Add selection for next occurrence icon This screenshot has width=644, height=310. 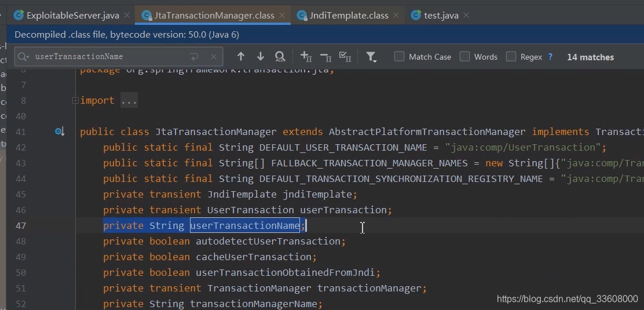click(306, 57)
